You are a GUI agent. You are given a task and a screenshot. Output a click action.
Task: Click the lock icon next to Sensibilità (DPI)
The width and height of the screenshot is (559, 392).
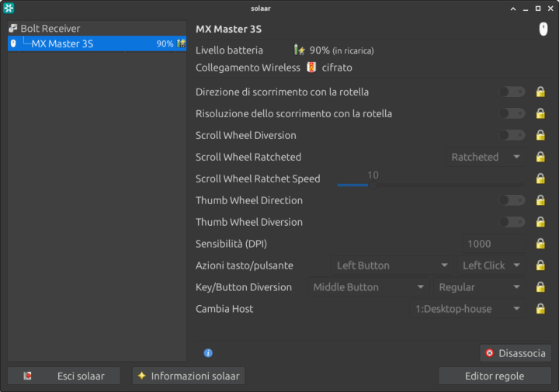[x=540, y=244]
